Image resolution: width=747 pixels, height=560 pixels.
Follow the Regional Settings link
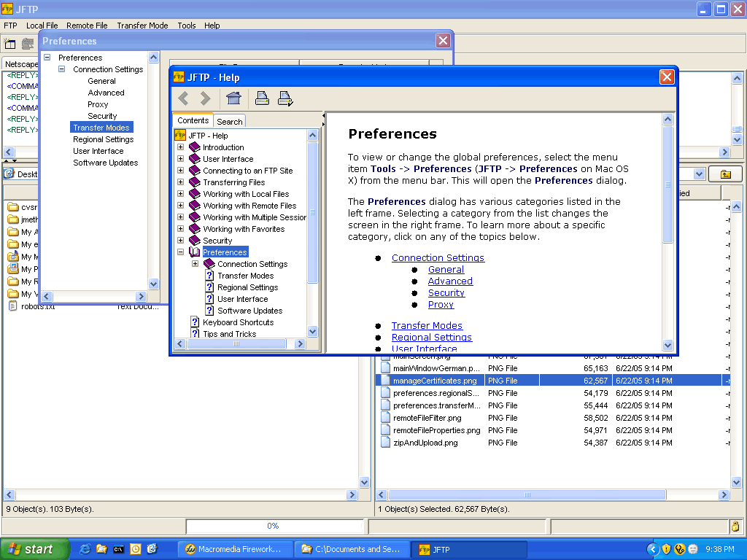click(432, 337)
